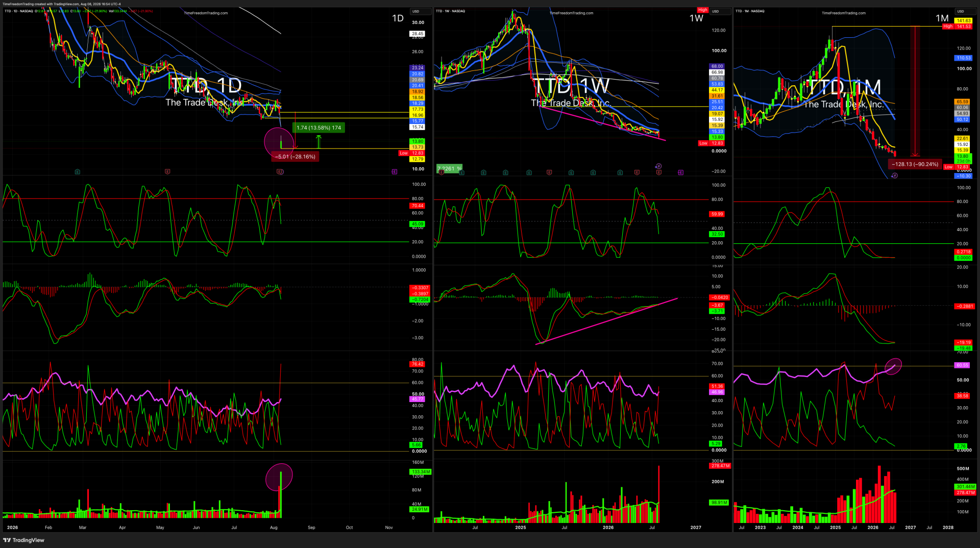
Task: Click the 'TTD · 1M · NASDAQ' symbol legend
Action: tap(750, 11)
